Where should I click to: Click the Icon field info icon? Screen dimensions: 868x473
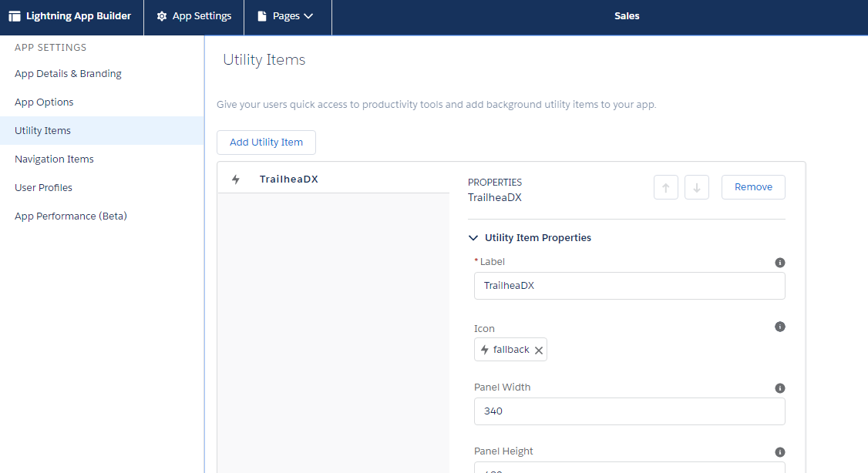pos(780,327)
